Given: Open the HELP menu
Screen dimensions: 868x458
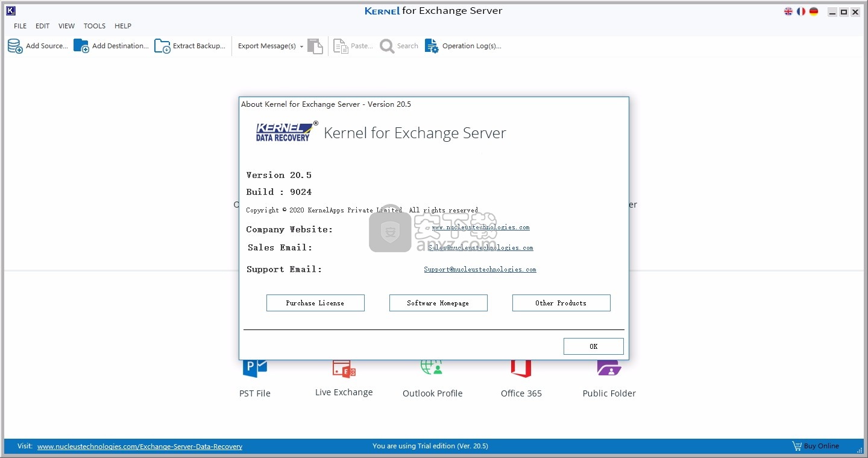Looking at the screenshot, I should [123, 26].
